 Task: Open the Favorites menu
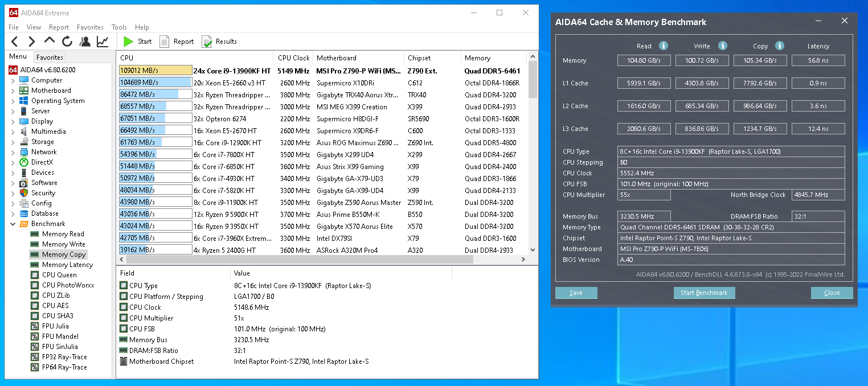pyautogui.click(x=90, y=27)
